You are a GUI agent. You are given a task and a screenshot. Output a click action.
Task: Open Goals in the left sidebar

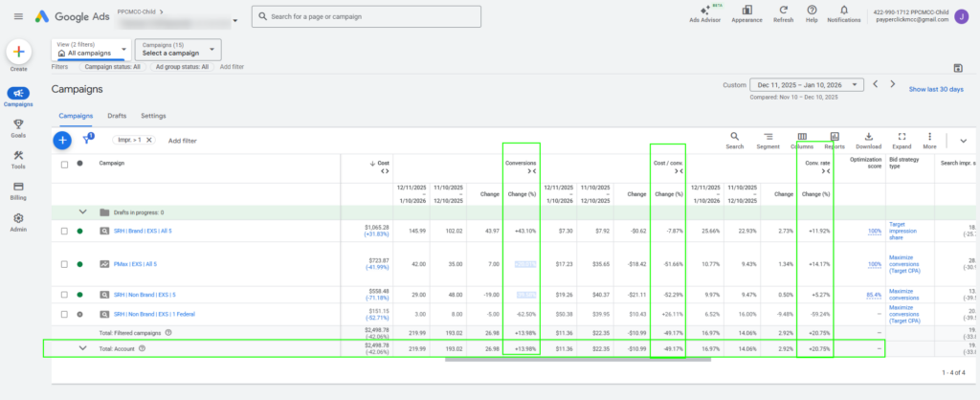pyautogui.click(x=19, y=127)
